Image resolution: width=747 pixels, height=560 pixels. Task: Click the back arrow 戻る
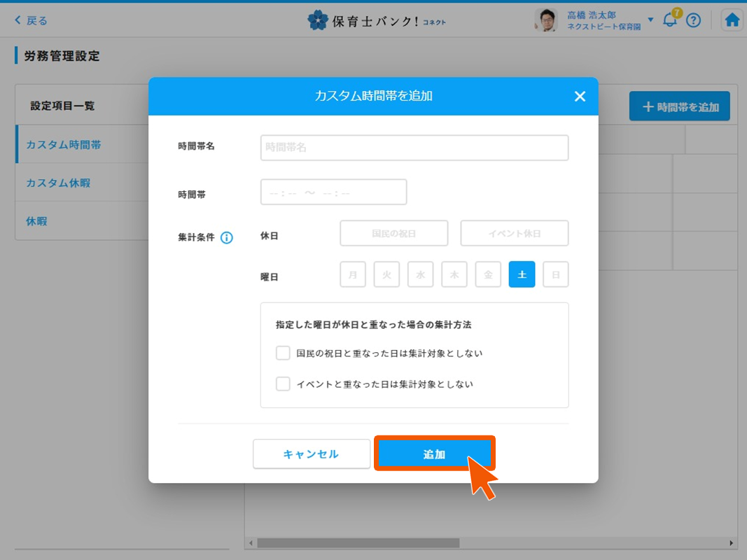pyautogui.click(x=32, y=20)
